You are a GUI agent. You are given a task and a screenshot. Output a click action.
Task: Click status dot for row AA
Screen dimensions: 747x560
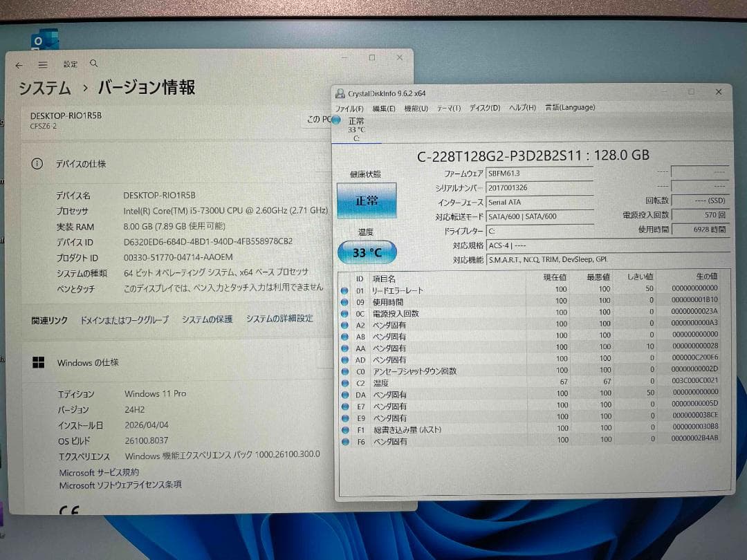coord(345,348)
